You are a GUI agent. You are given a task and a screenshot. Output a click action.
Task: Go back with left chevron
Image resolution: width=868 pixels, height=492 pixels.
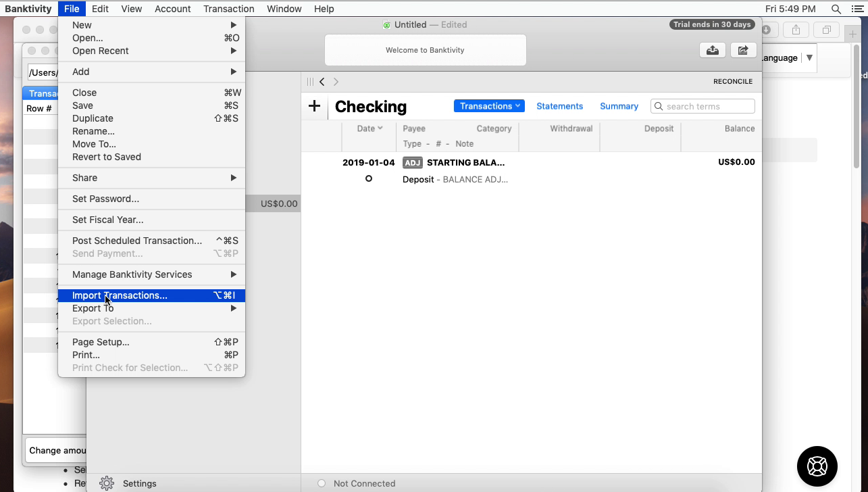point(322,82)
